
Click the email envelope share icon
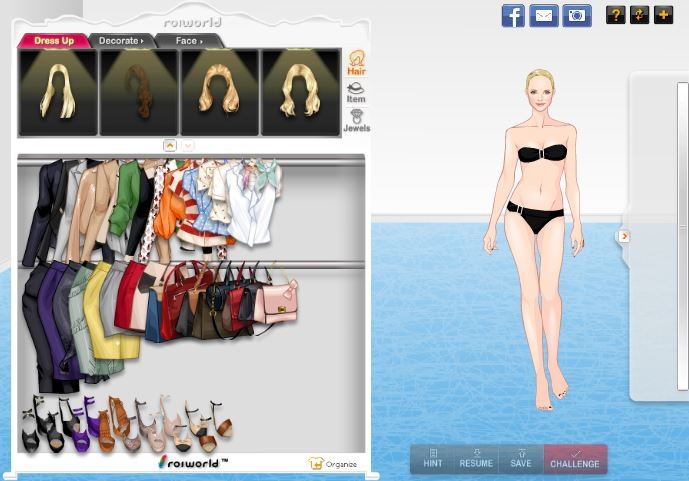pos(544,16)
